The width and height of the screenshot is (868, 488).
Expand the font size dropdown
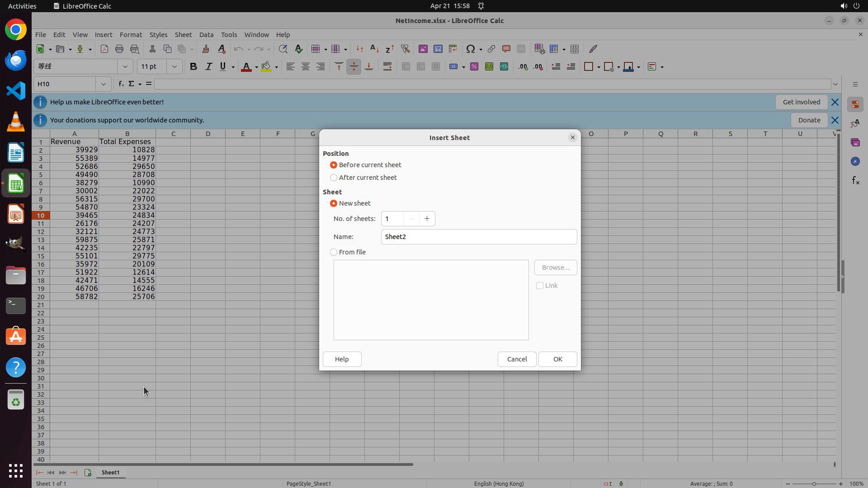tap(174, 67)
